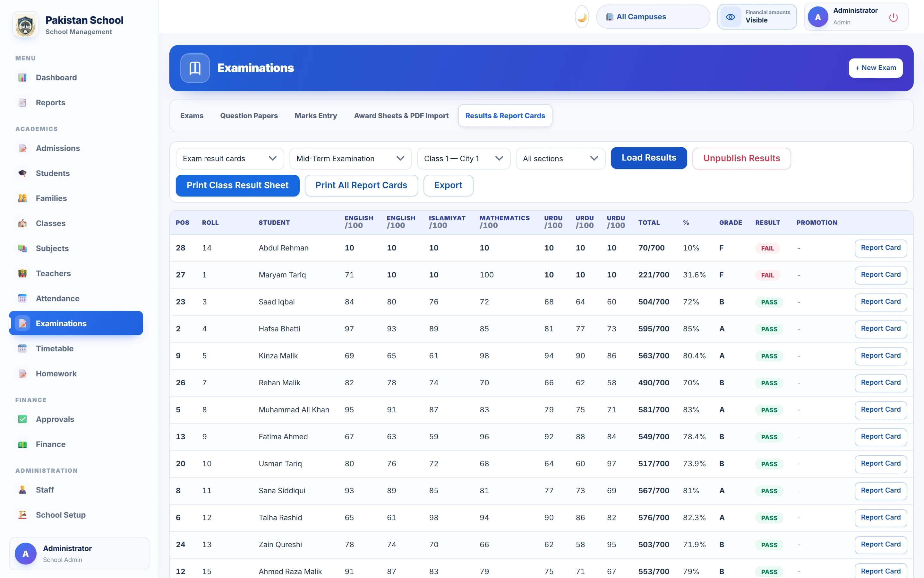Click the power logout icon

894,17
